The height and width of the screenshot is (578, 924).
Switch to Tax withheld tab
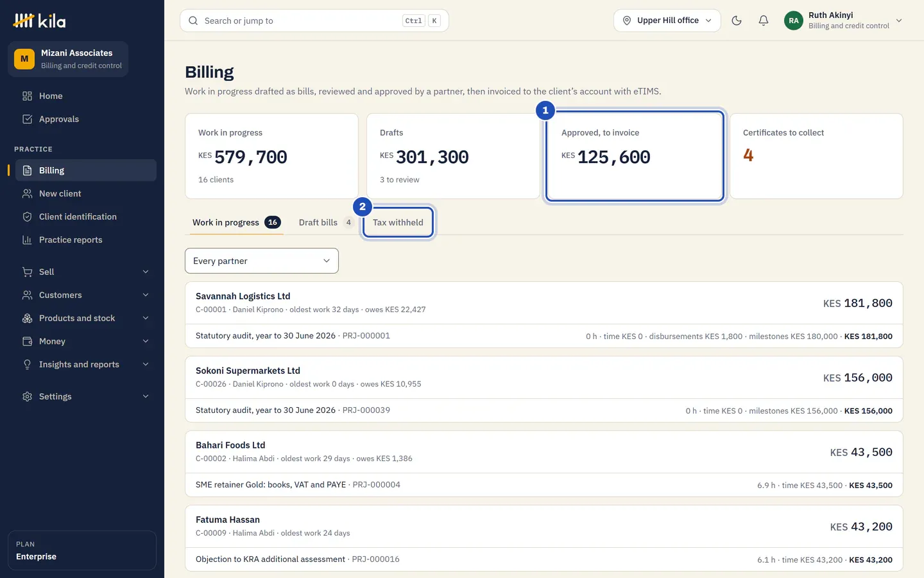tap(398, 222)
